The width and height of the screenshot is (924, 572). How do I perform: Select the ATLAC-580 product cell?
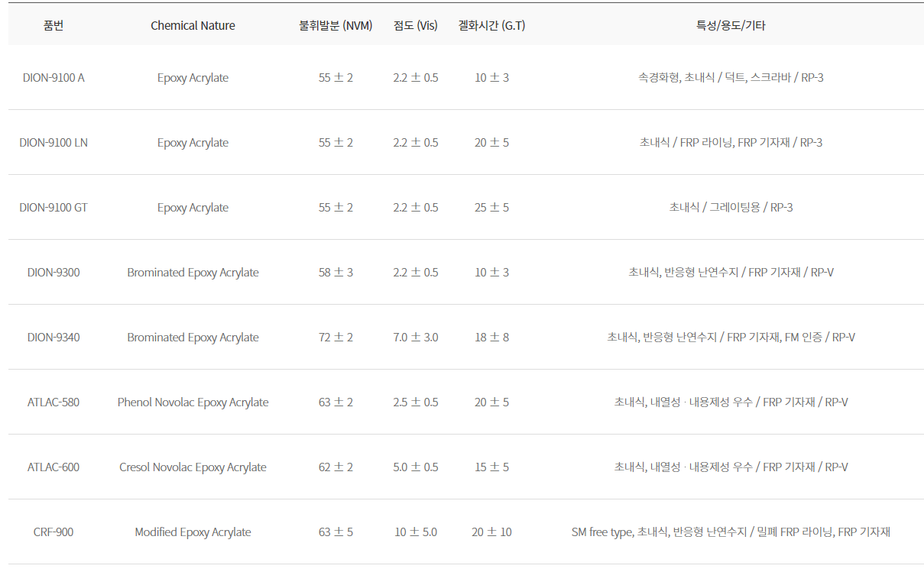[x=53, y=402]
